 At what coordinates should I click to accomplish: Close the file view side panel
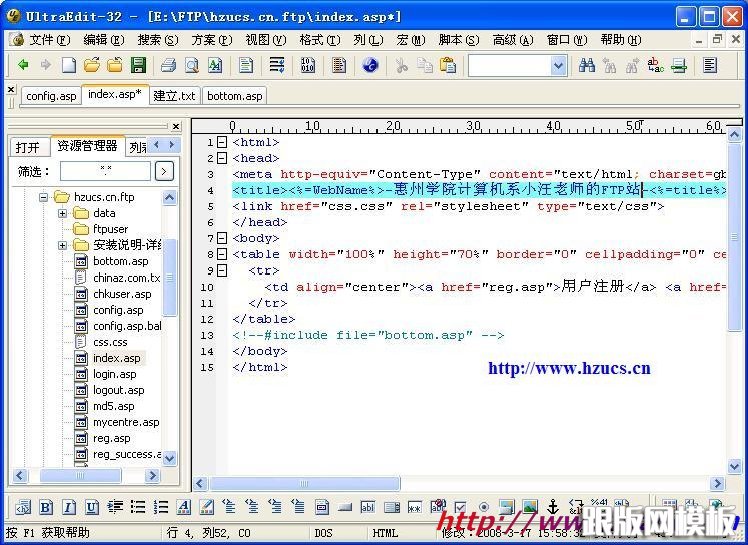click(x=176, y=126)
